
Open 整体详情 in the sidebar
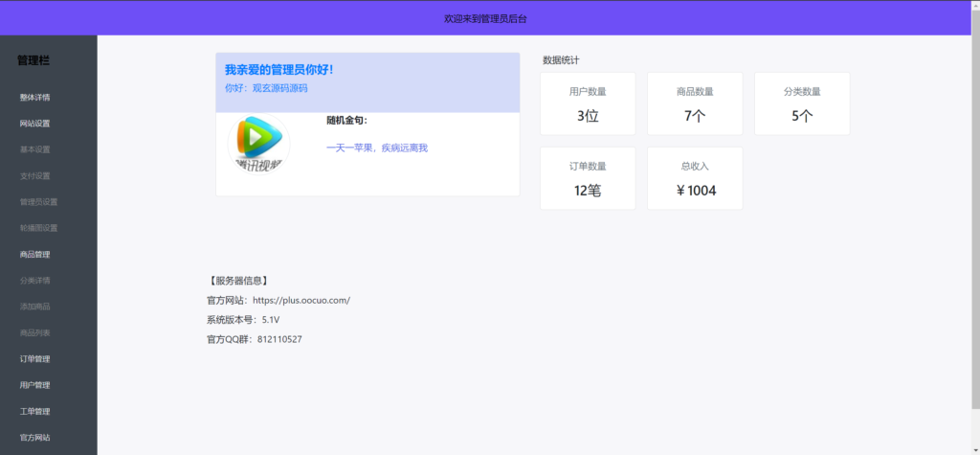(35, 98)
